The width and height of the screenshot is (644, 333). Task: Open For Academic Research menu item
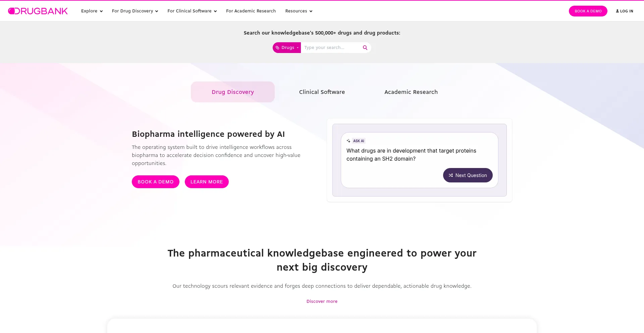(x=251, y=11)
